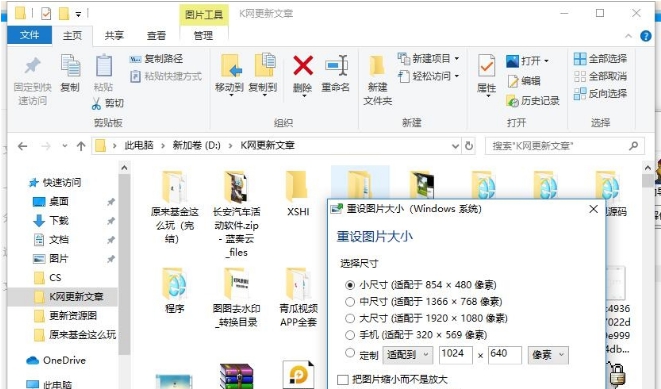Open the 打开 open dropdown arrow
Image resolution: width=661 pixels, height=389 pixels.
tap(547, 61)
